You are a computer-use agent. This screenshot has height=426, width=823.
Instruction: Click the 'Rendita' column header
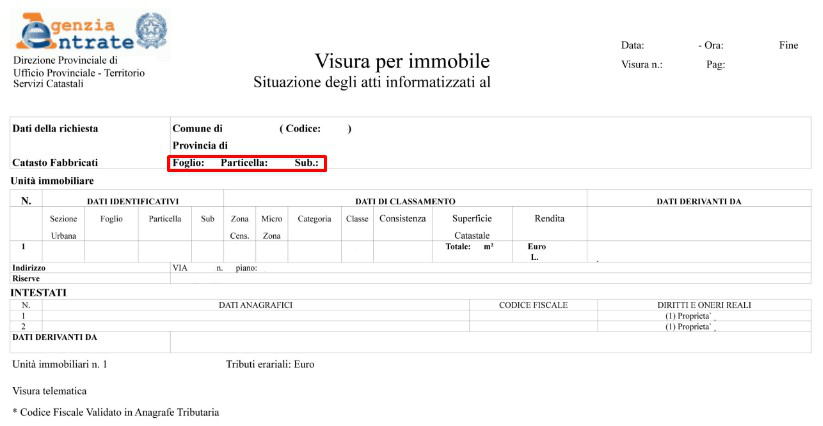pyautogui.click(x=550, y=219)
